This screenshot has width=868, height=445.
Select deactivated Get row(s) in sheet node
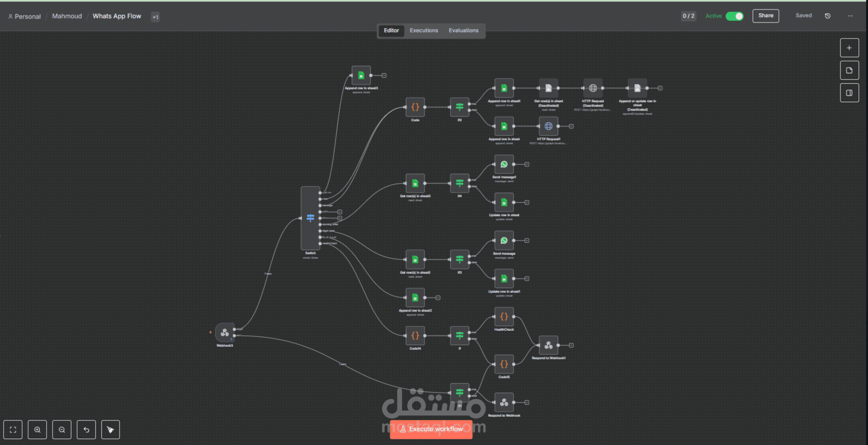click(x=548, y=88)
